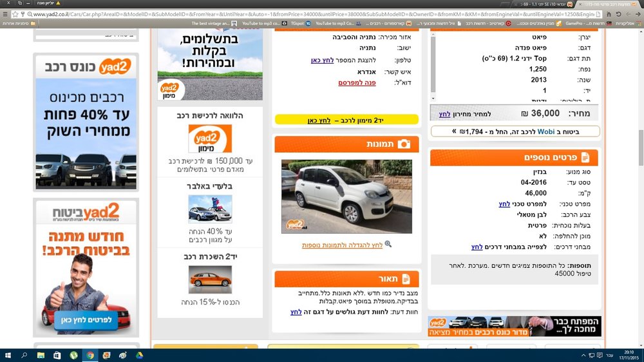Screen dimensions: 644x362
Task: Click 'לחץ כאן' to reveal phone number
Action: click(x=322, y=60)
